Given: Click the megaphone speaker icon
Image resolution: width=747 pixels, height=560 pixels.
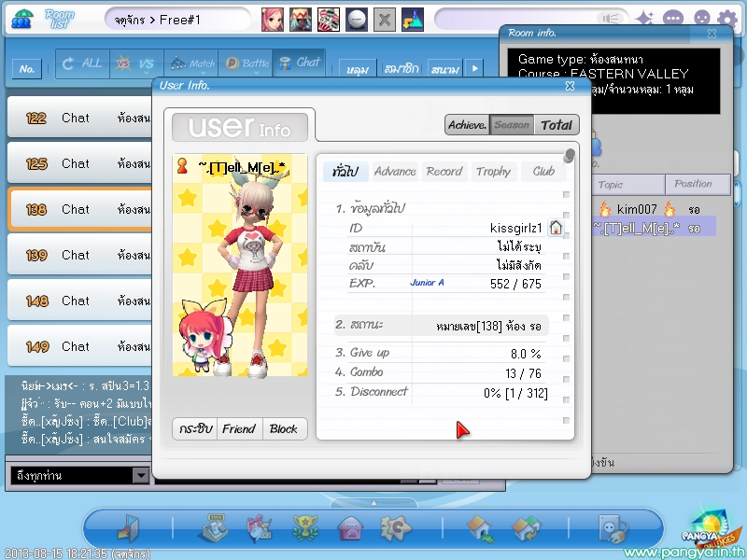Looking at the screenshot, I should coord(611,19).
